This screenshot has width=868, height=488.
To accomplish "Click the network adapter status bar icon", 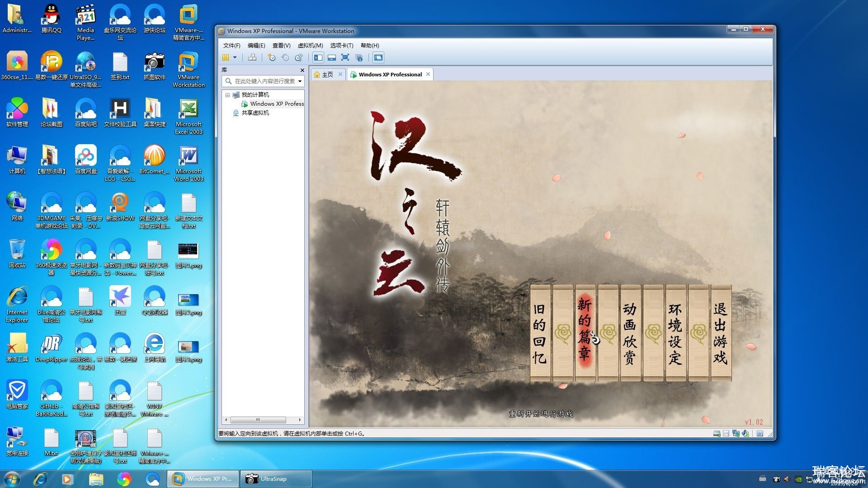I will coord(736,434).
